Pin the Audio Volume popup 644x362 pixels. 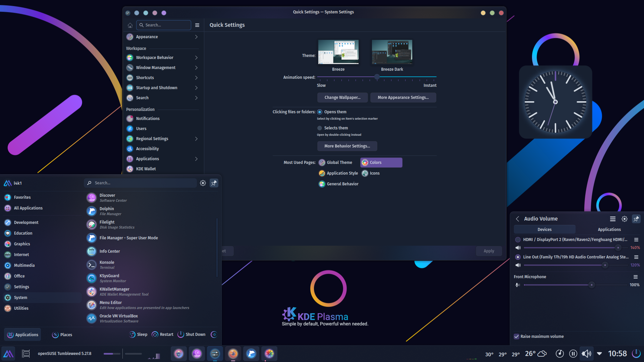pos(636,219)
